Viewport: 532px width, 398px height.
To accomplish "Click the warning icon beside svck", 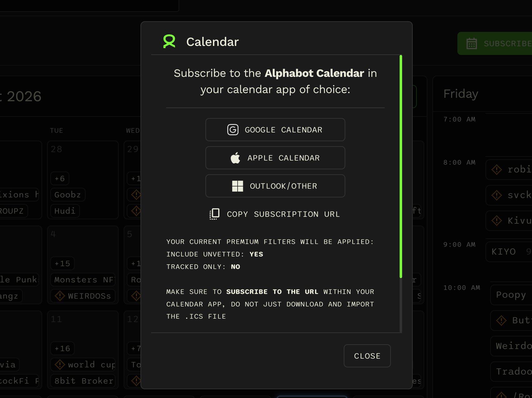I will pos(497,195).
